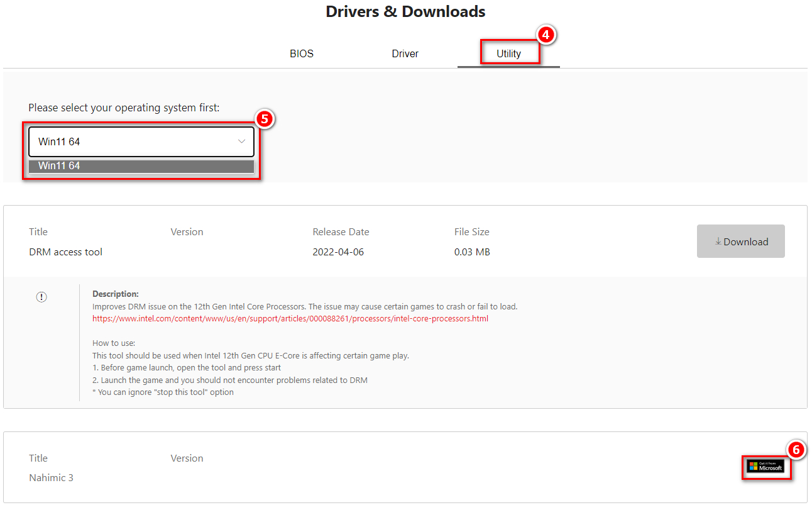
Task: Open the Driver tab
Action: [405, 53]
